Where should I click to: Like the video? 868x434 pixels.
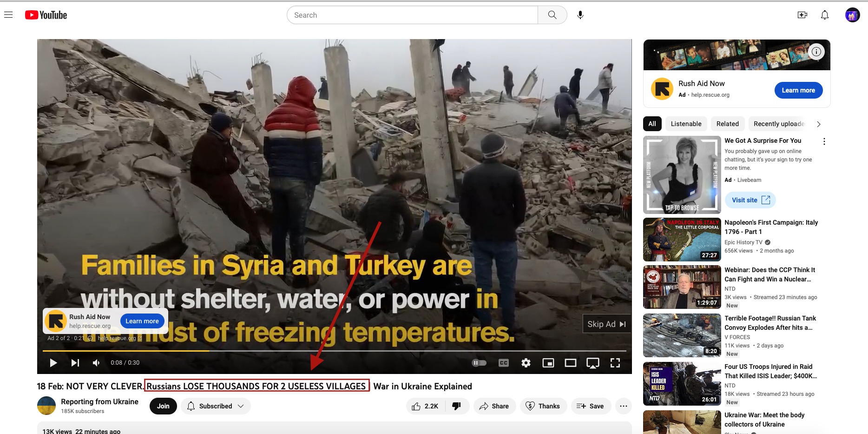[425, 406]
